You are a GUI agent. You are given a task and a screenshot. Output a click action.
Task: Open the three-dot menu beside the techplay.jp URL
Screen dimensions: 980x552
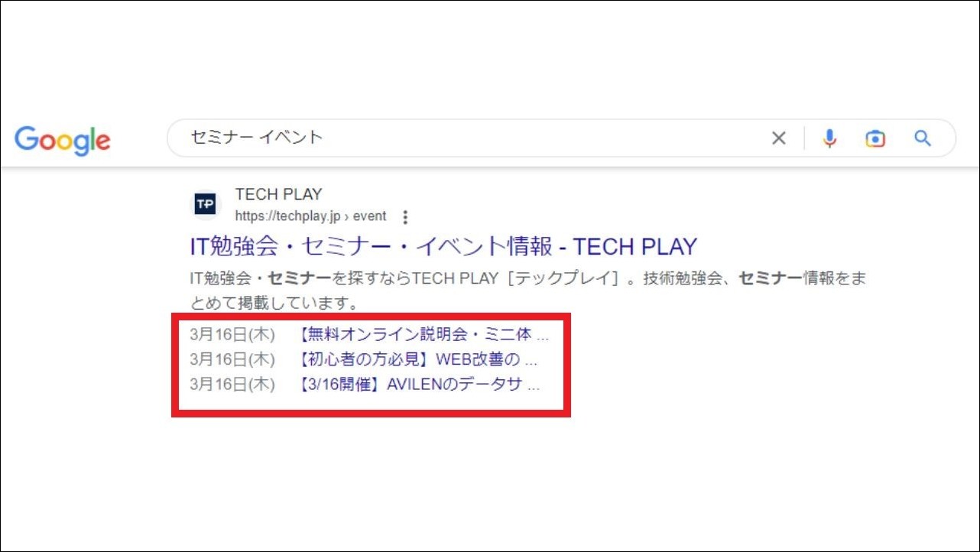pyautogui.click(x=405, y=217)
